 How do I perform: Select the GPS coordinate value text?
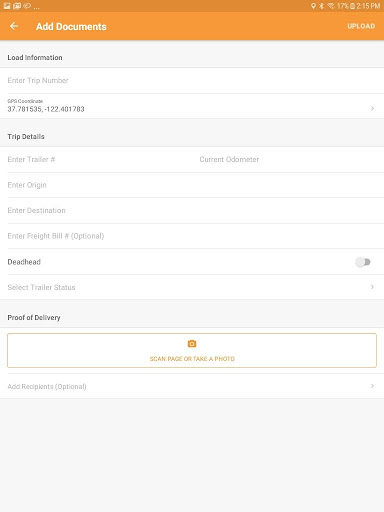pos(46,109)
